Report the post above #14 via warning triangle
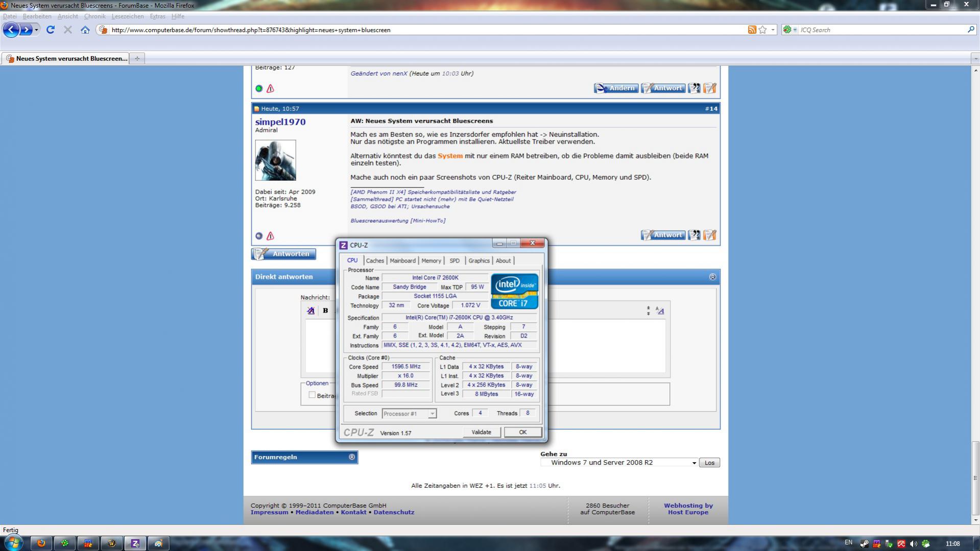 pos(270,88)
